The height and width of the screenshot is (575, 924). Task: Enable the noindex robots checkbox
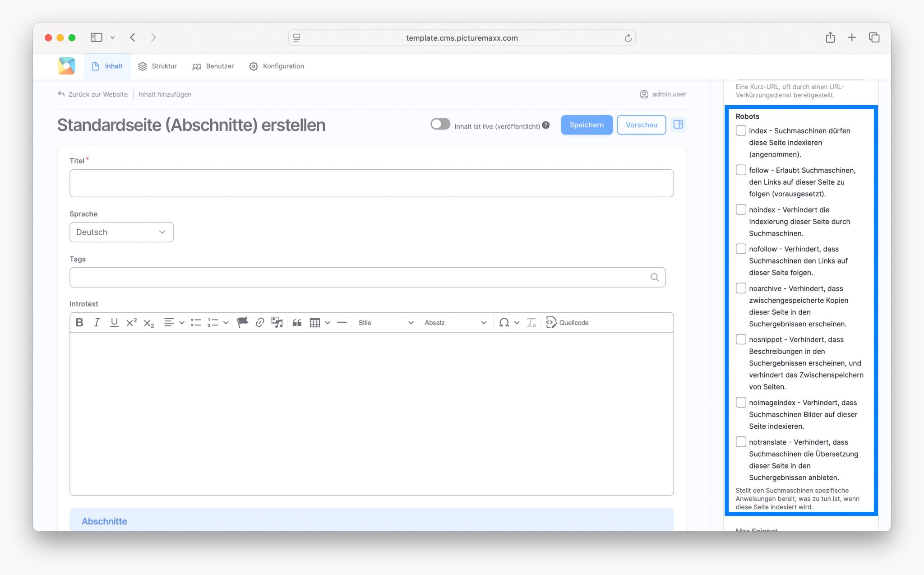click(x=741, y=209)
